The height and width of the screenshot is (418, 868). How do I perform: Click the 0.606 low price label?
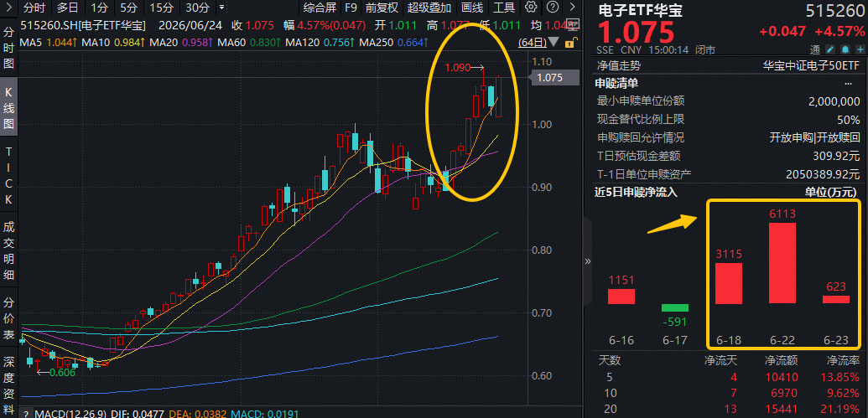[x=63, y=372]
